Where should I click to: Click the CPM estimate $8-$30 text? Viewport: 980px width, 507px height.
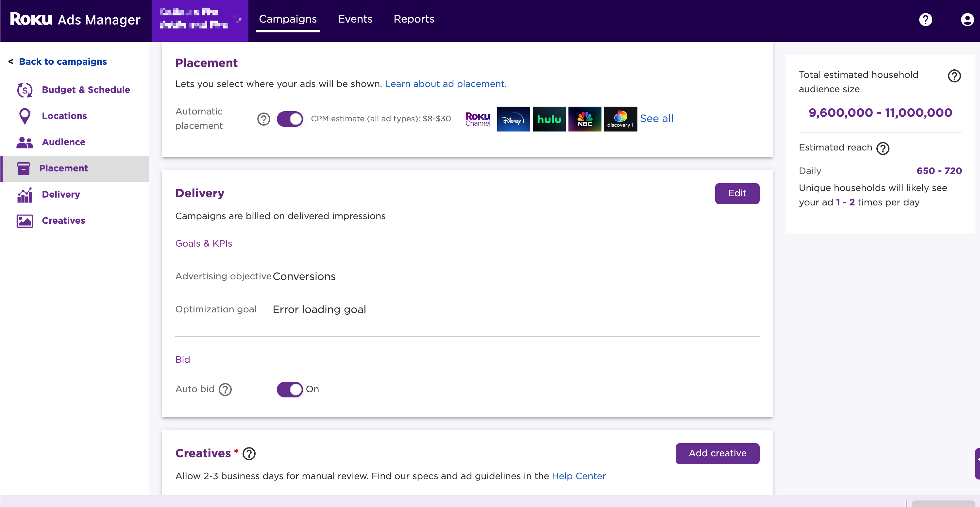(381, 119)
